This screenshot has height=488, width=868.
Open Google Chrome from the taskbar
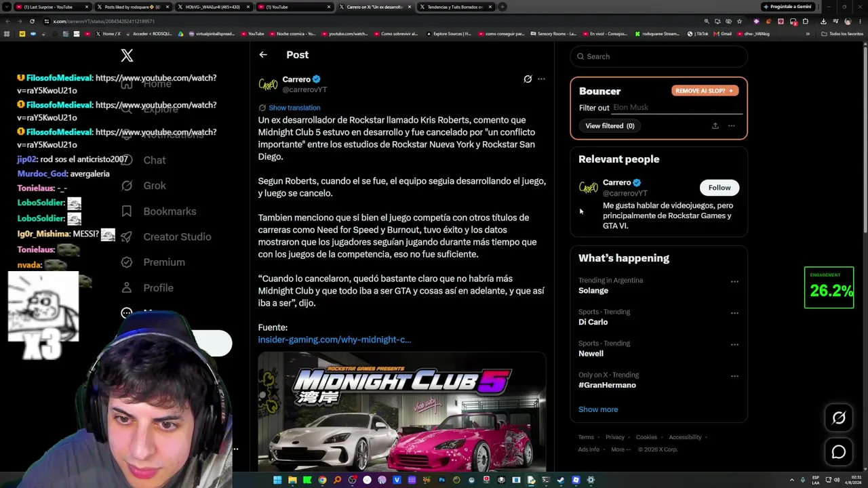tap(322, 480)
